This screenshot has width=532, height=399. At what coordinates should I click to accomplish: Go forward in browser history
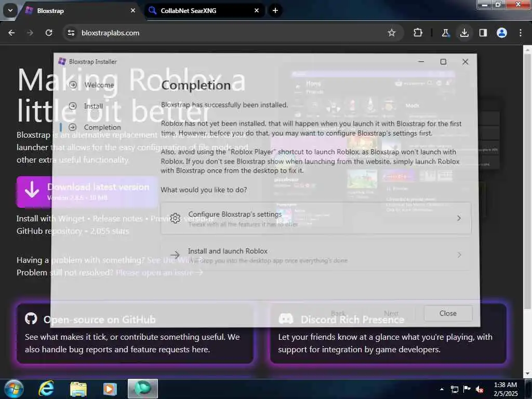click(30, 33)
